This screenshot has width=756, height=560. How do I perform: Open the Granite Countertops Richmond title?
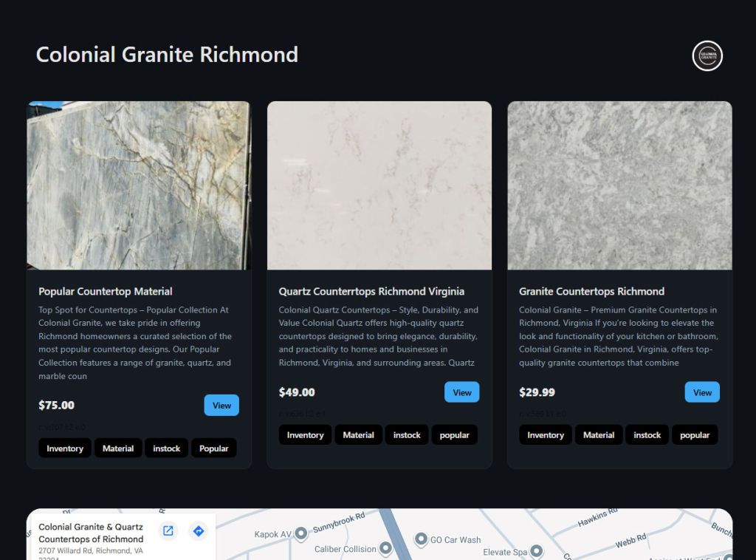(591, 291)
